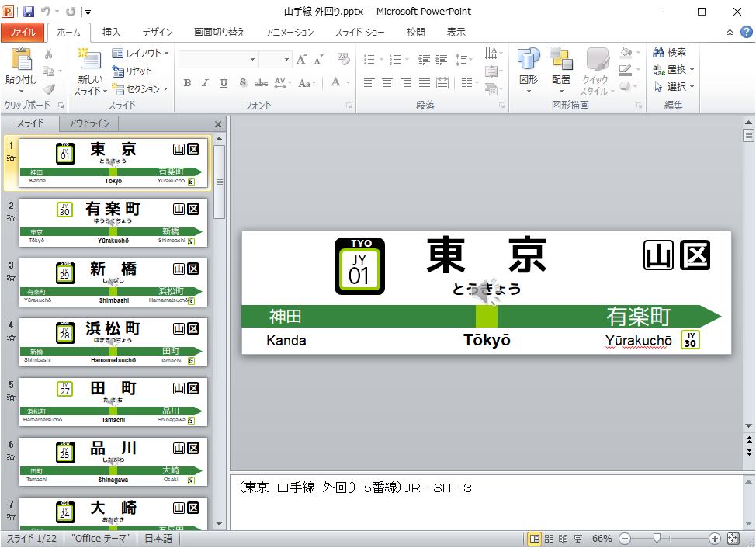Click the Shapes (図形) gallery icon
This screenshot has height=548, width=756.
[x=529, y=59]
